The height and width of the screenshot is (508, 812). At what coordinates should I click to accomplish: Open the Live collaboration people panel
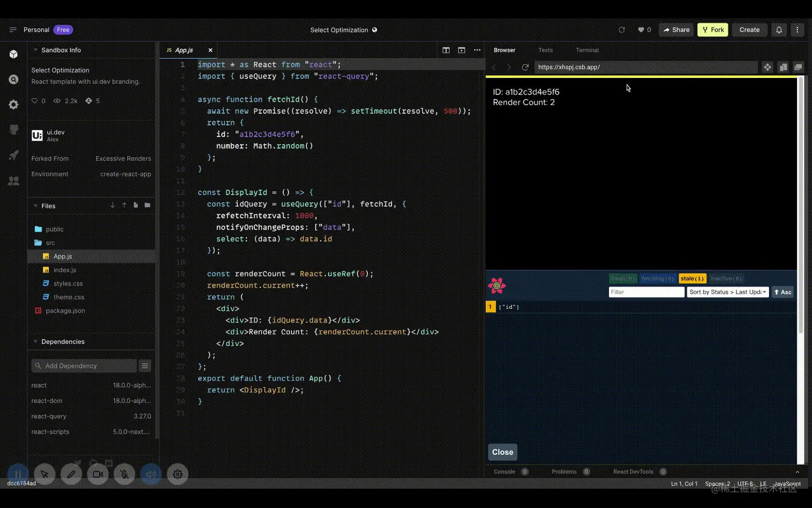click(x=13, y=181)
